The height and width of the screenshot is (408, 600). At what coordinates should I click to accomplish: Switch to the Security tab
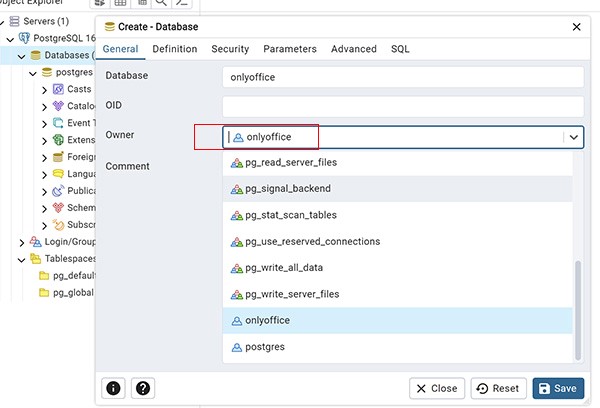(230, 49)
